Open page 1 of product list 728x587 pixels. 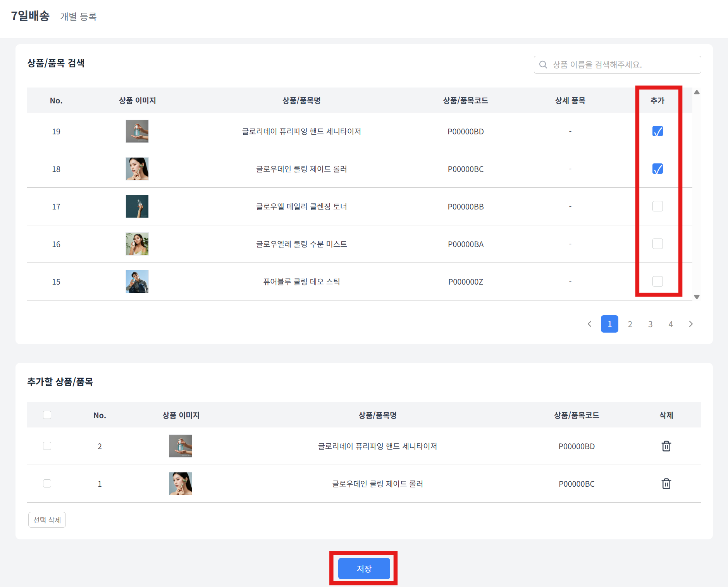pyautogui.click(x=609, y=324)
